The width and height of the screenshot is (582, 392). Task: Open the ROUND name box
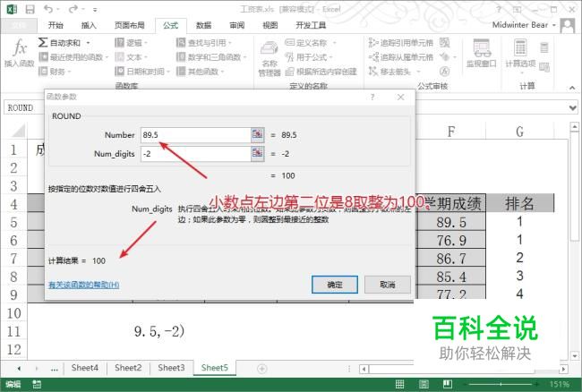point(23,108)
